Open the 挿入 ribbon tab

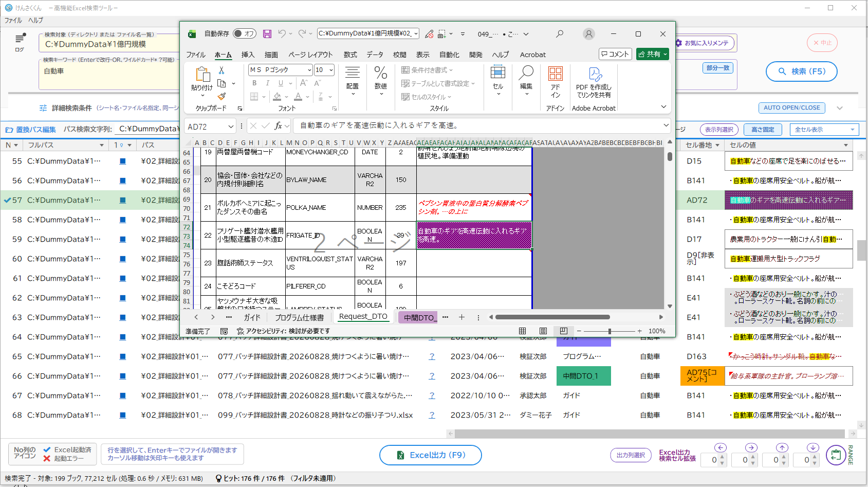pos(248,55)
